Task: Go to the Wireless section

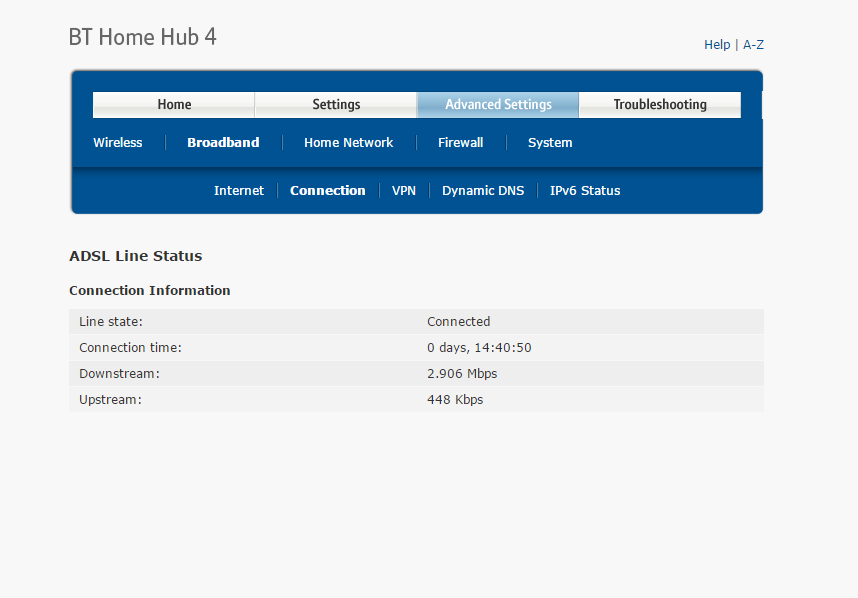Action: pos(118,143)
